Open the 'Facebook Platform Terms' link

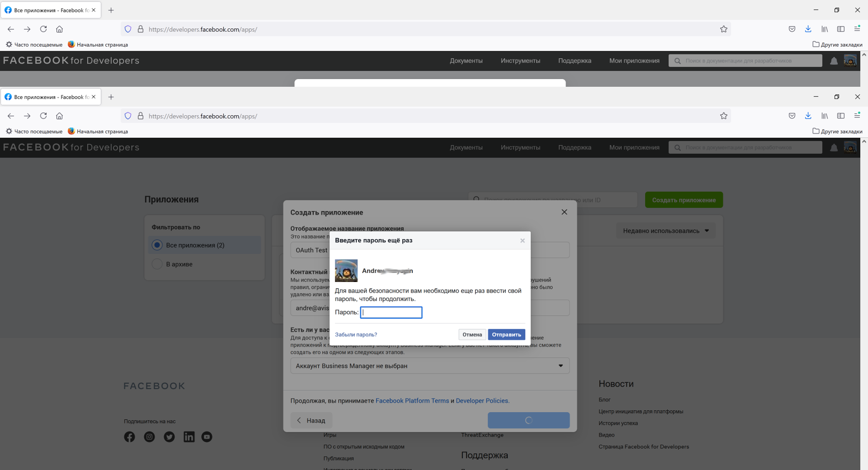[x=412, y=401]
